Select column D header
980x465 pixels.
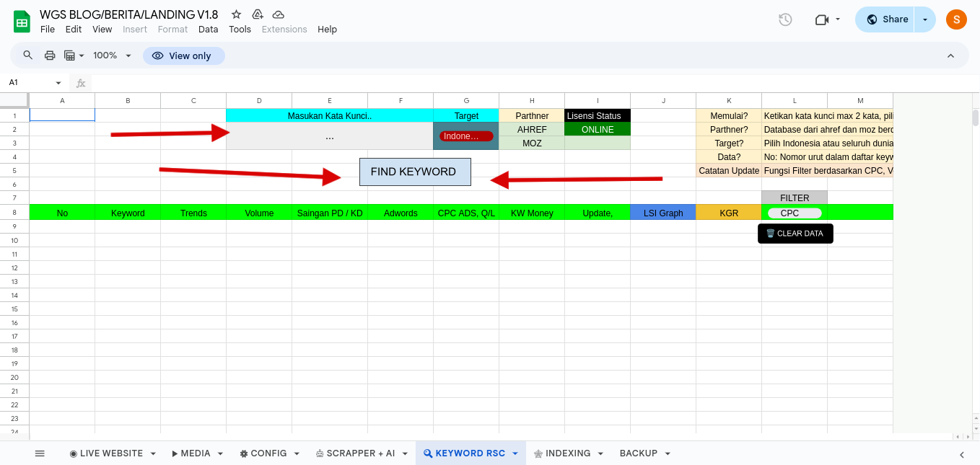(259, 101)
